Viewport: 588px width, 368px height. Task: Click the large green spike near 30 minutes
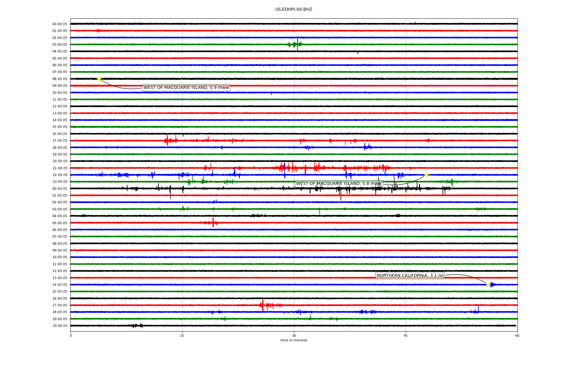(x=297, y=44)
